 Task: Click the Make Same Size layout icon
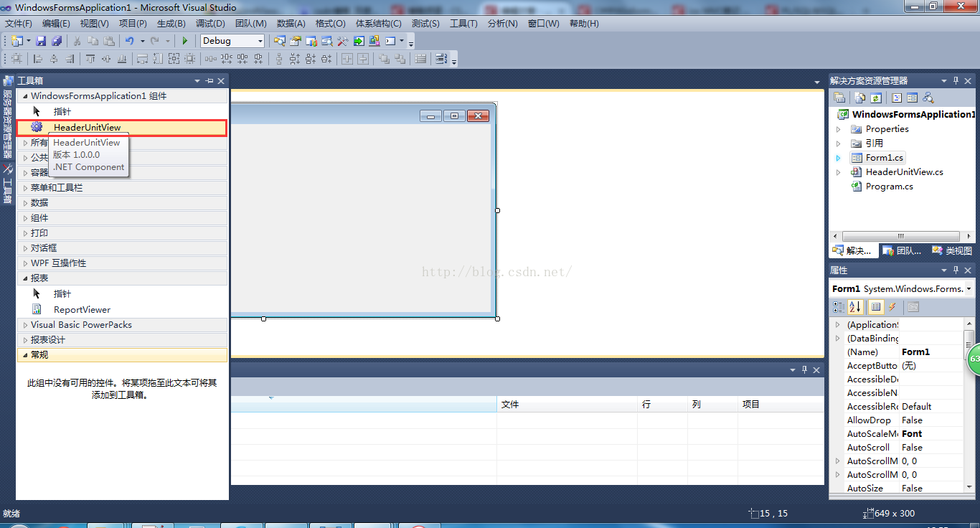174,59
